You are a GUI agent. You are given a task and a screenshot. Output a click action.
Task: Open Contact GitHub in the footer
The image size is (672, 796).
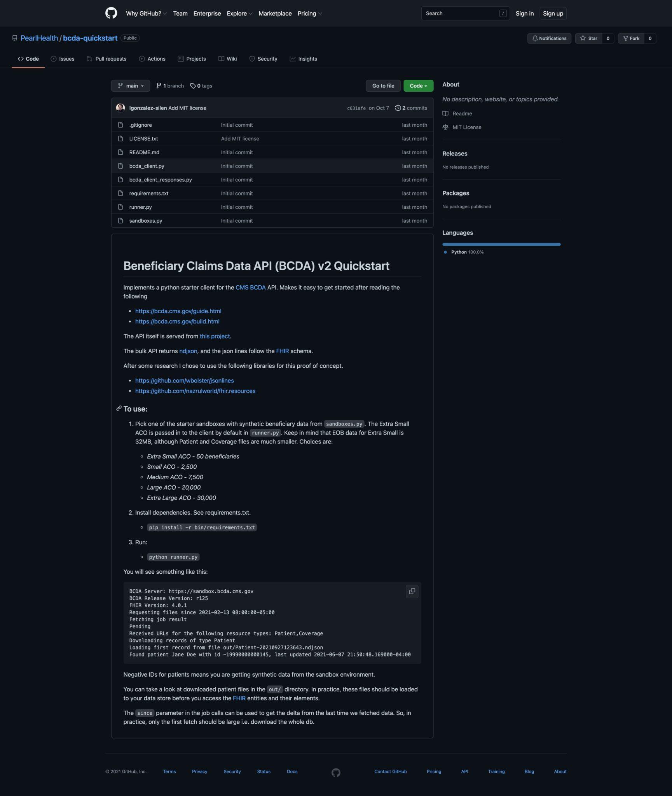click(391, 772)
